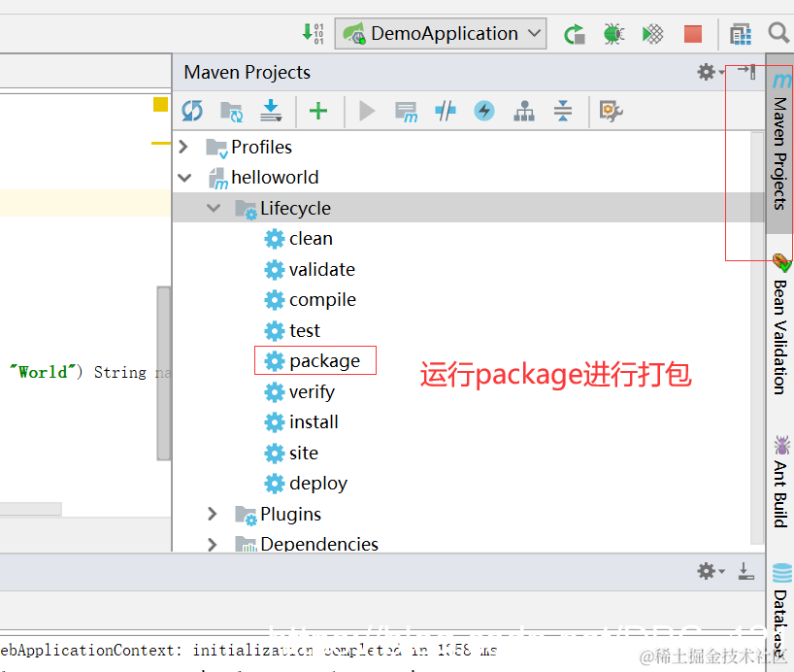Click the editor vertical scrollbar thumb

pos(164,373)
